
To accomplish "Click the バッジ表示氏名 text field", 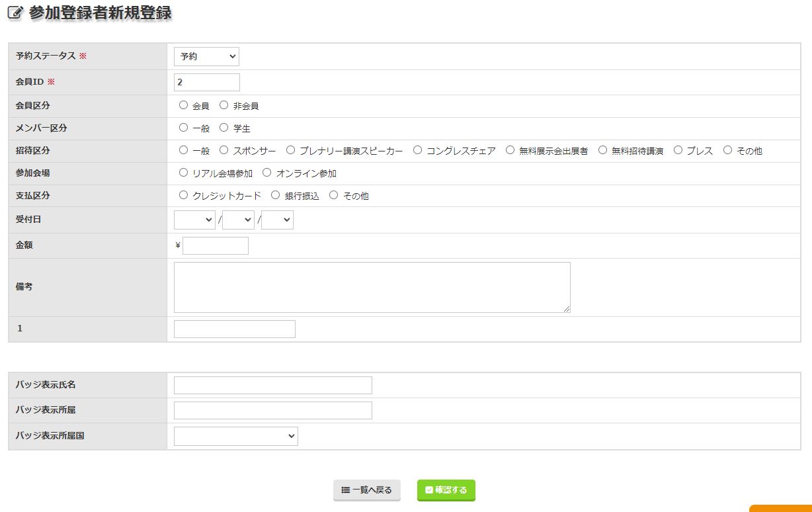I will [x=272, y=385].
